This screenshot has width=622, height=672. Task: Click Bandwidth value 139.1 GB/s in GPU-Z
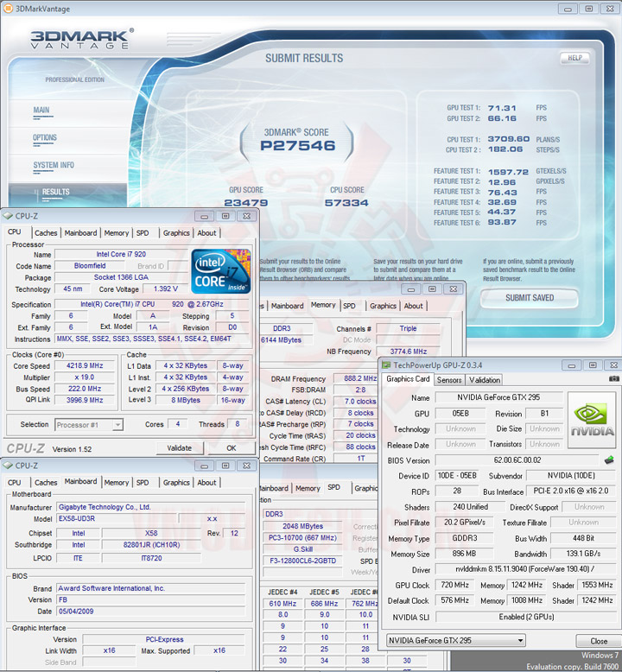click(583, 554)
